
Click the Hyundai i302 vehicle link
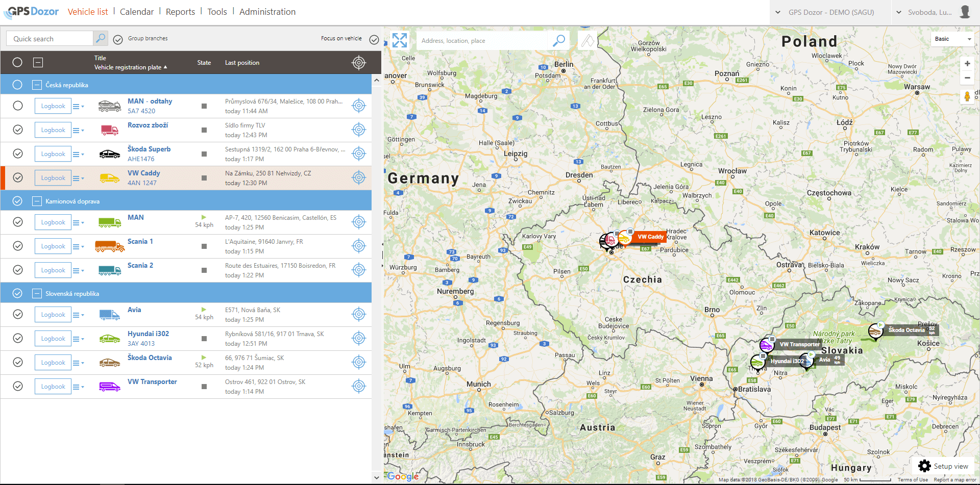tap(148, 334)
